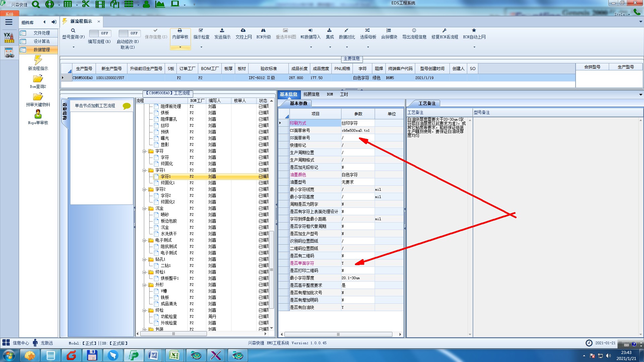
Task: Click the process tree horizontal scrollbar
Action: pyautogui.click(x=173, y=334)
